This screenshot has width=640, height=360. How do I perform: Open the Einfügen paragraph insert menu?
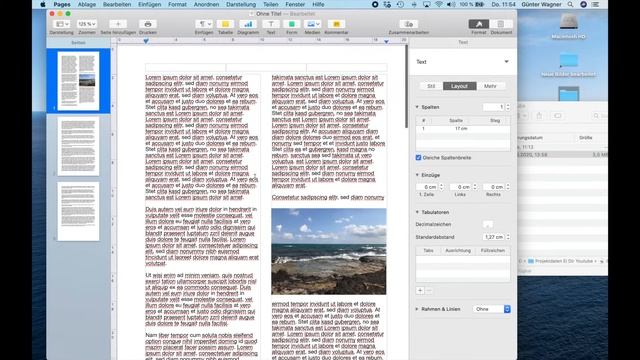203,24
